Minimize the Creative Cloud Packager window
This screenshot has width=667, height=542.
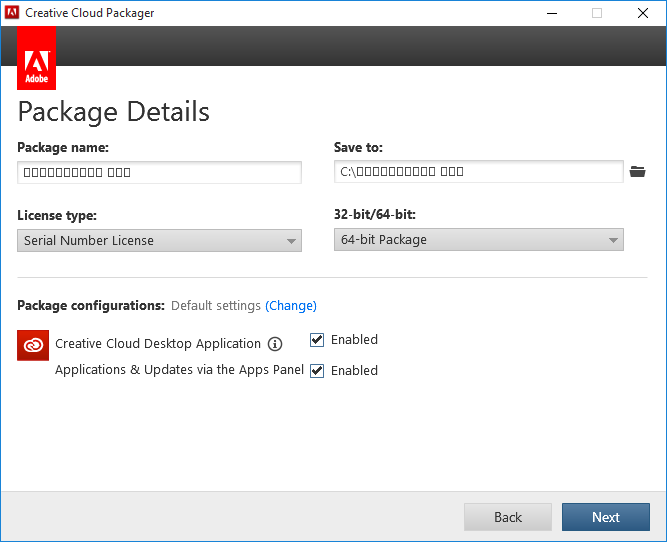coord(551,13)
